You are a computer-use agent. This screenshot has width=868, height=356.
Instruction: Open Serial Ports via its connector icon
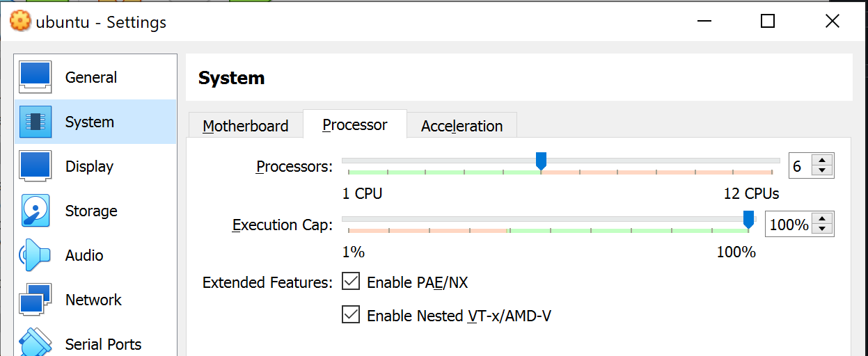click(x=35, y=343)
